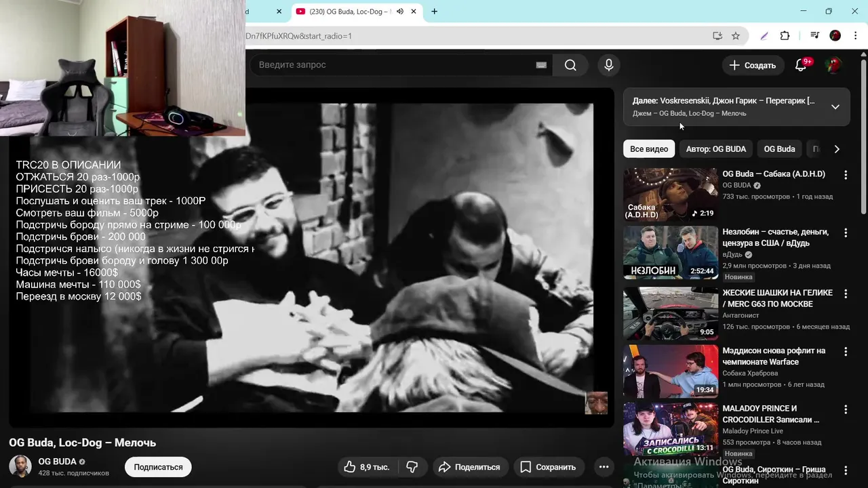Click the YouTube search magnifier button
This screenshot has height=488, width=868.
(570, 65)
